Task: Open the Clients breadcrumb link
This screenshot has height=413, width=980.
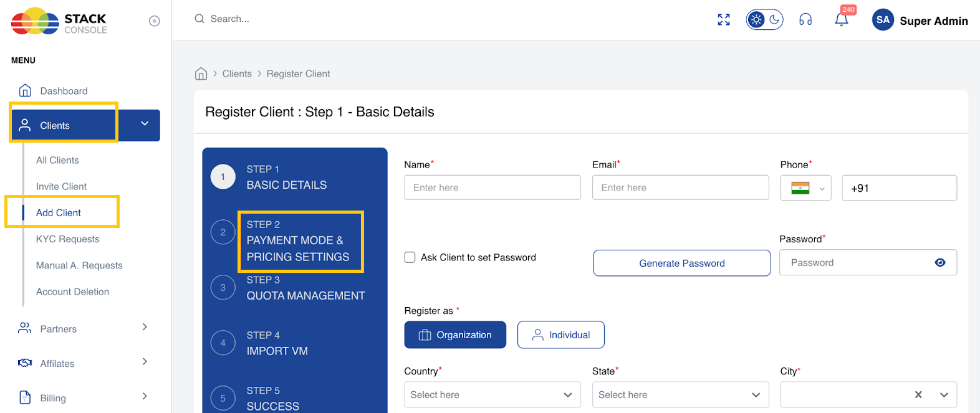Action: (237, 74)
